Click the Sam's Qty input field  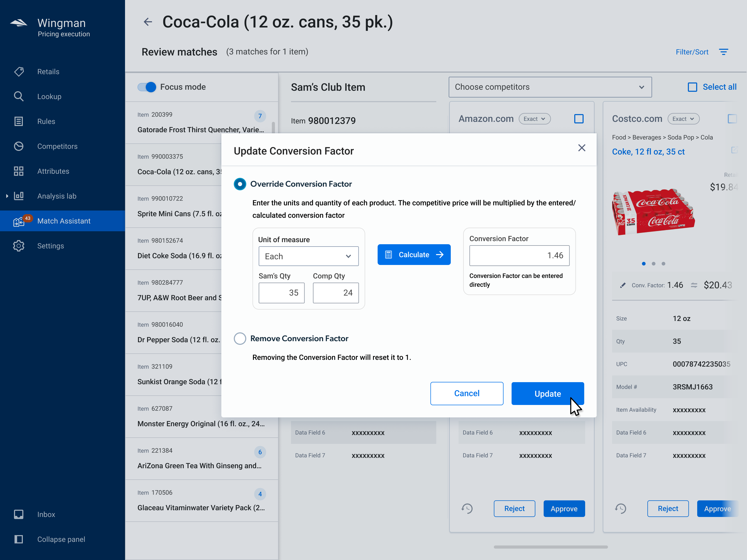click(281, 293)
